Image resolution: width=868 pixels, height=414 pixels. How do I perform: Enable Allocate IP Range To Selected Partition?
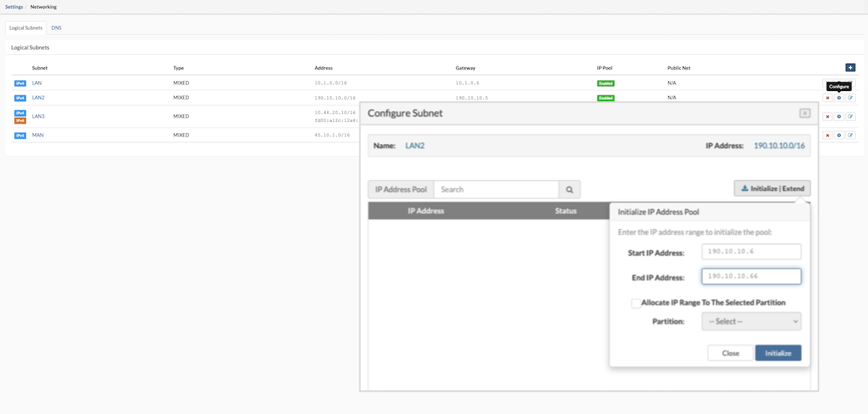(x=636, y=303)
